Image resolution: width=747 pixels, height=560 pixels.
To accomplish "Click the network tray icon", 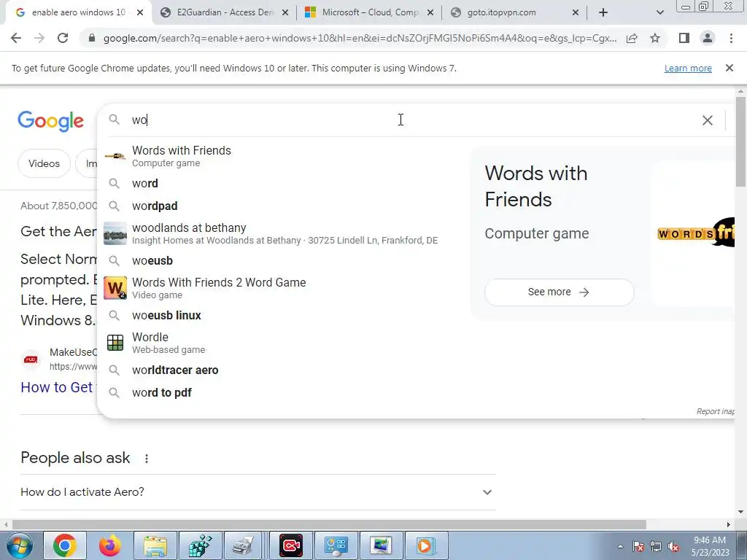I will 656,547.
